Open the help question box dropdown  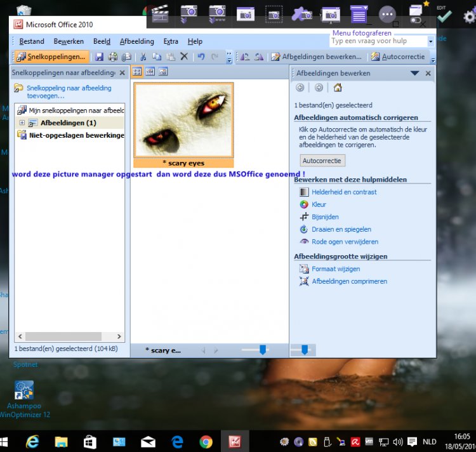(430, 41)
